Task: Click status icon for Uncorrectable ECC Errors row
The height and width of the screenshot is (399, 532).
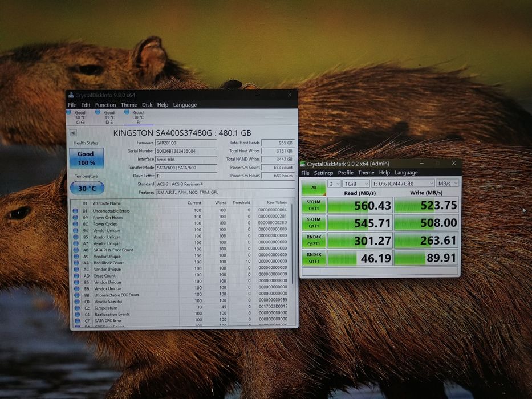Action: click(x=77, y=295)
